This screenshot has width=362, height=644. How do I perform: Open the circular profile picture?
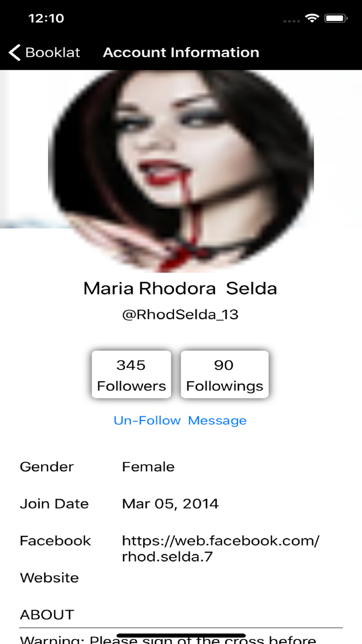[181, 171]
